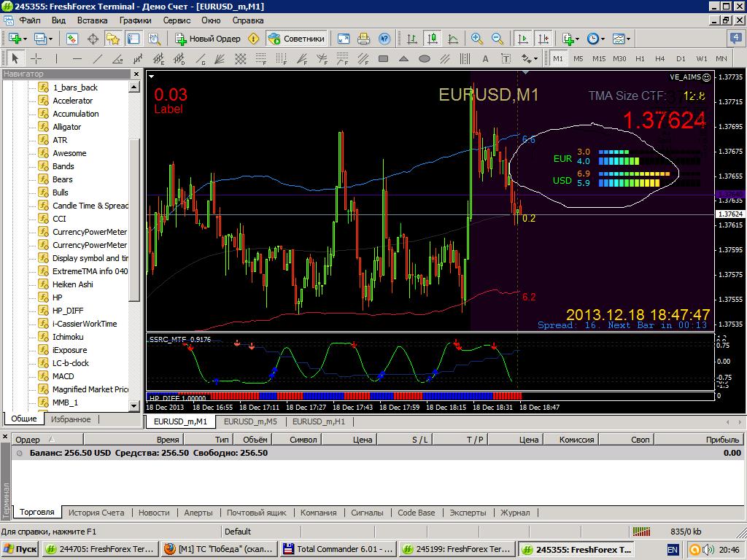Viewport: 747px width, 560px height.
Task: Select the H1 timeframe button
Action: tap(640, 58)
